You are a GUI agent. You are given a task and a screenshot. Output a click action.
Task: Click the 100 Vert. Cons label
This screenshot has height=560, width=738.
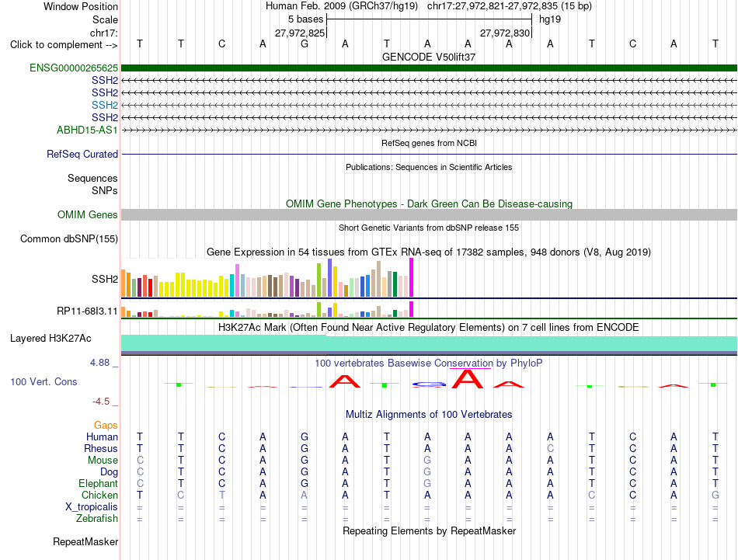coord(44,381)
